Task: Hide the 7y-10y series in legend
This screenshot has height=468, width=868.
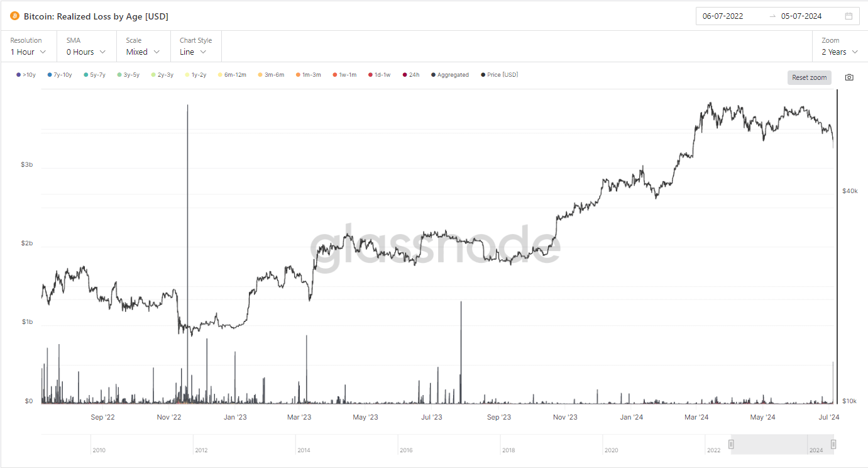Action: (60, 75)
